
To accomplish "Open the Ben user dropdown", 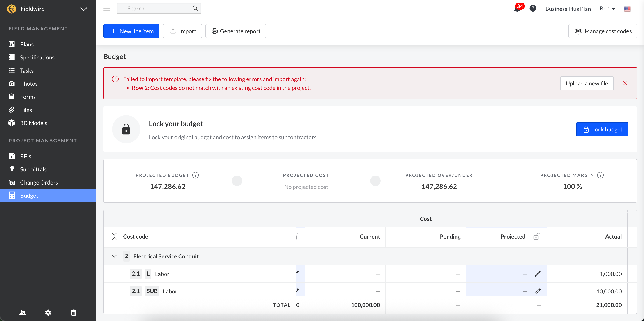I will pos(607,9).
